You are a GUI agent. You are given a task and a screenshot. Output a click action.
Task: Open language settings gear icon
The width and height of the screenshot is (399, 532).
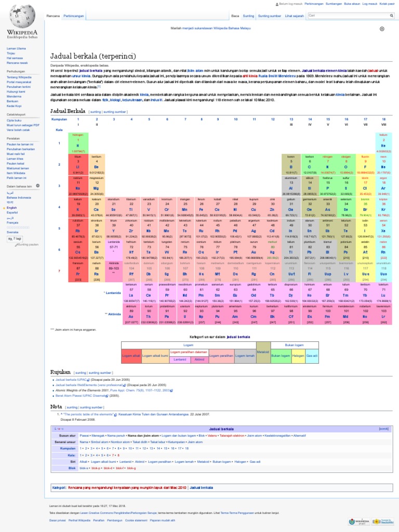coord(37,185)
